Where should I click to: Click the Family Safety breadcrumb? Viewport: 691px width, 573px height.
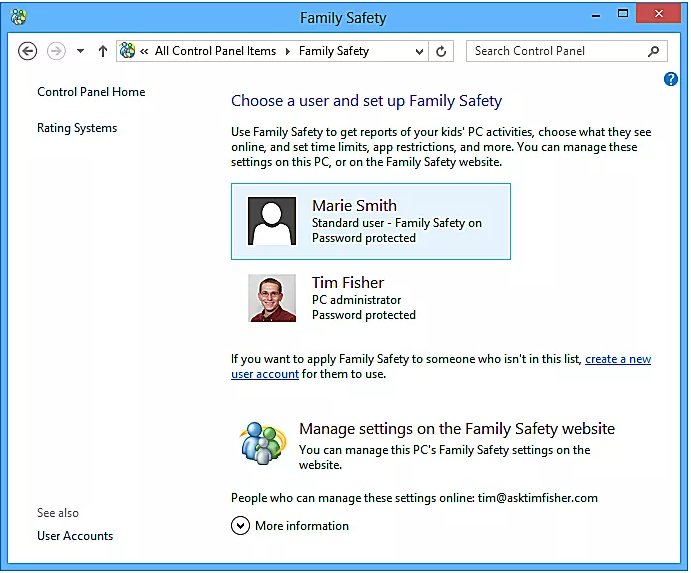click(334, 51)
